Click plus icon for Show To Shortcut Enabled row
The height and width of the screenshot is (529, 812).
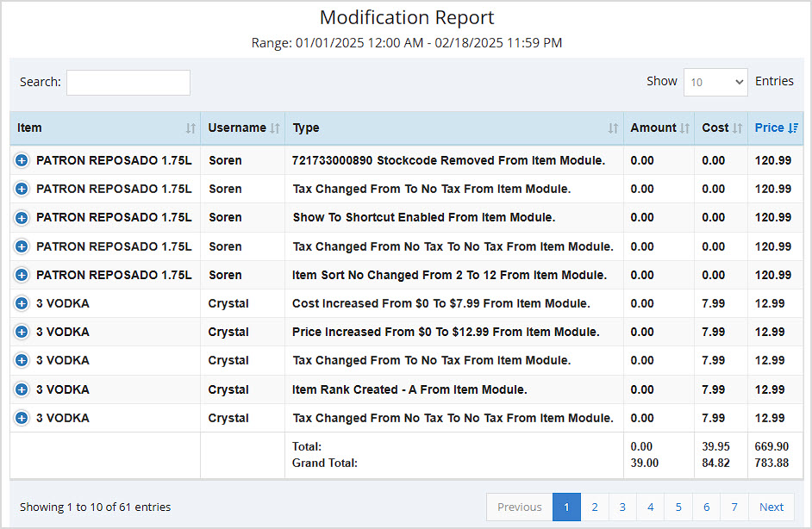[x=22, y=218]
